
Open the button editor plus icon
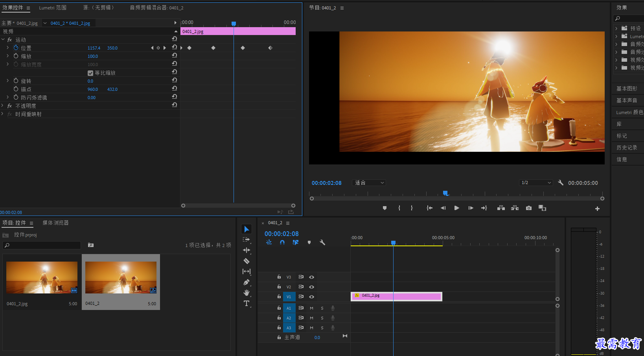pyautogui.click(x=597, y=208)
